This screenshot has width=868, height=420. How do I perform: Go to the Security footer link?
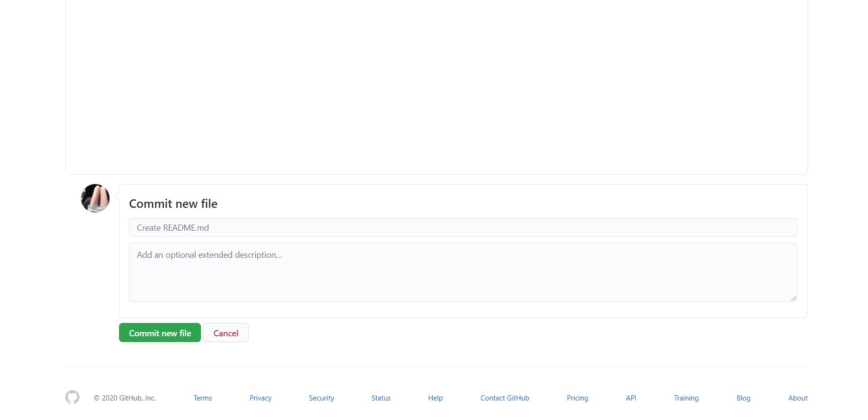coord(321,398)
